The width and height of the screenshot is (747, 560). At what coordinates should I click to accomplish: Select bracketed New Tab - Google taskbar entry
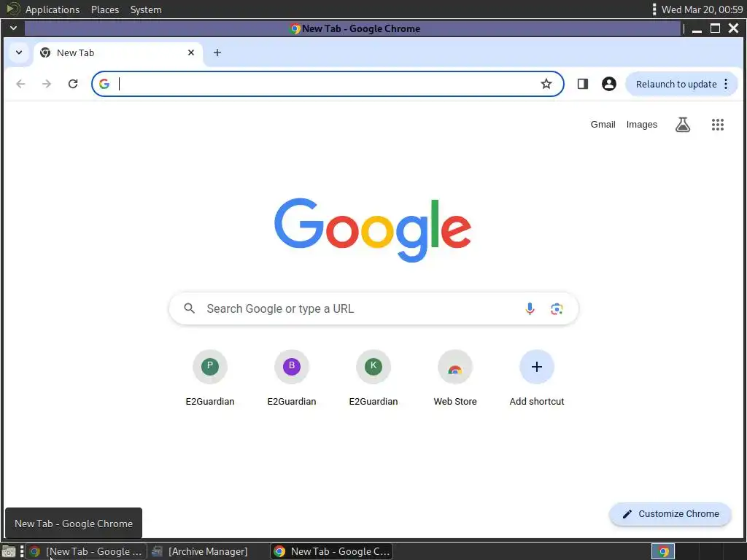pos(86,551)
